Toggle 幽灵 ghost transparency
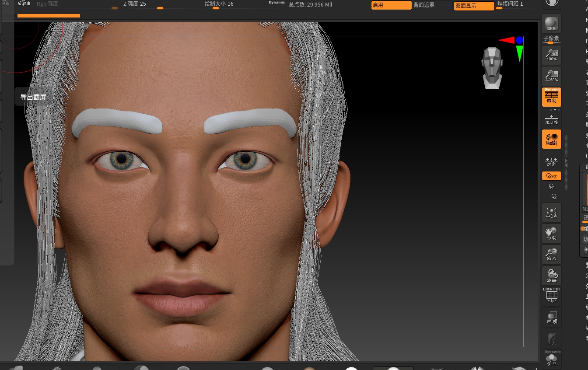This screenshot has height=370, width=588. click(551, 338)
